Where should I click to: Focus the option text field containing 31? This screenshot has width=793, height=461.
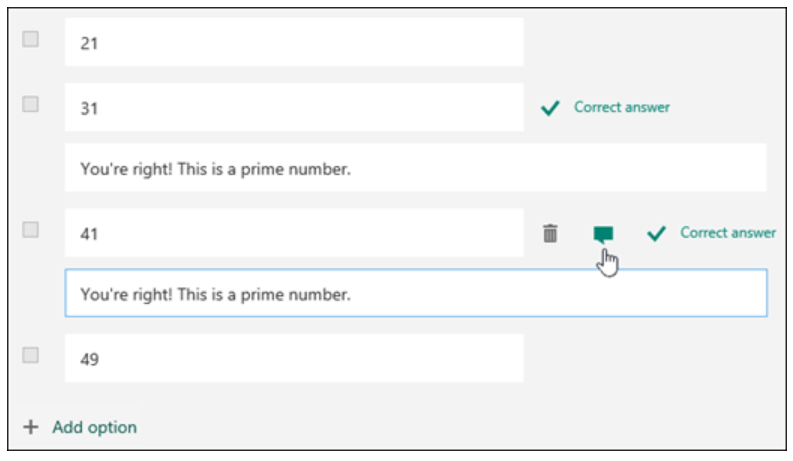coord(294,107)
